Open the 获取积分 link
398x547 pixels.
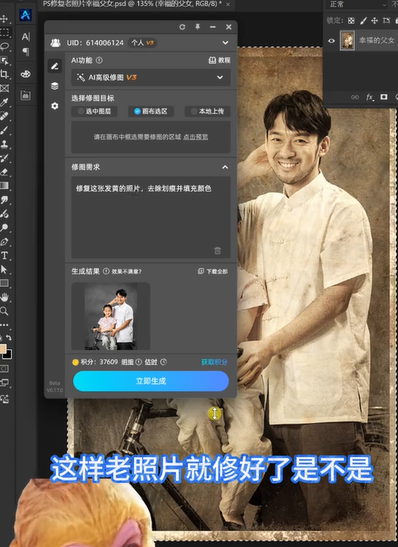214,362
